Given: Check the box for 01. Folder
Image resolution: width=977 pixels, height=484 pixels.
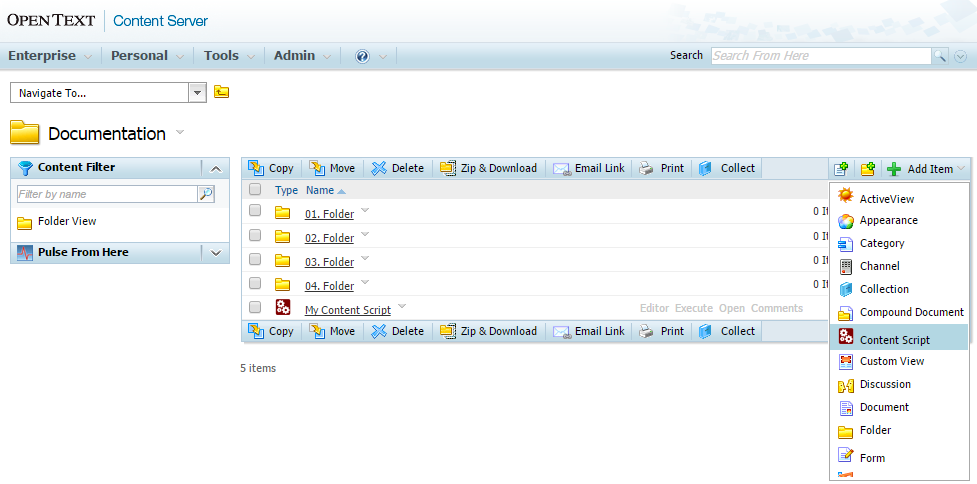Looking at the screenshot, I should pos(255,211).
